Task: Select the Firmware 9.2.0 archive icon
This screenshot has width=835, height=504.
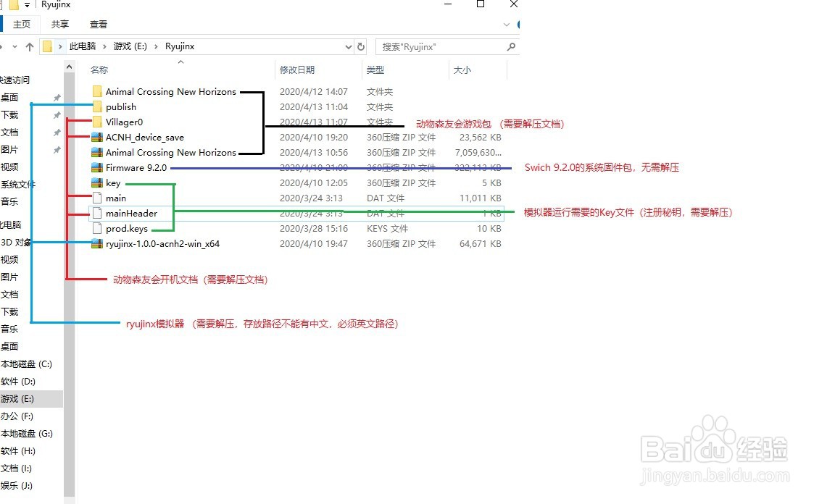Action: click(97, 168)
